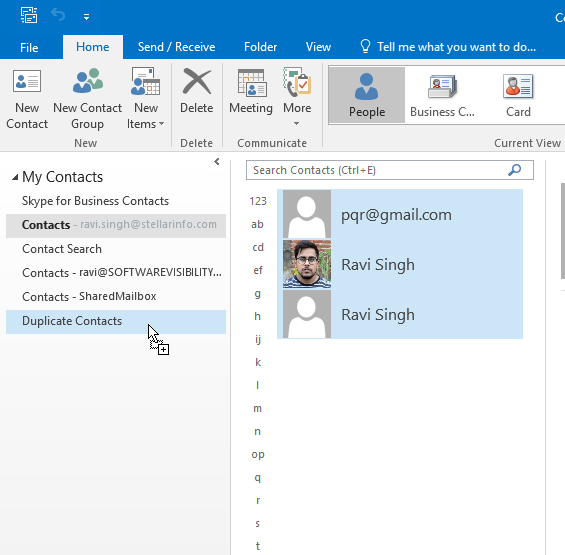The image size is (565, 555).
Task: Switch to Business Card view
Action: [x=442, y=95]
